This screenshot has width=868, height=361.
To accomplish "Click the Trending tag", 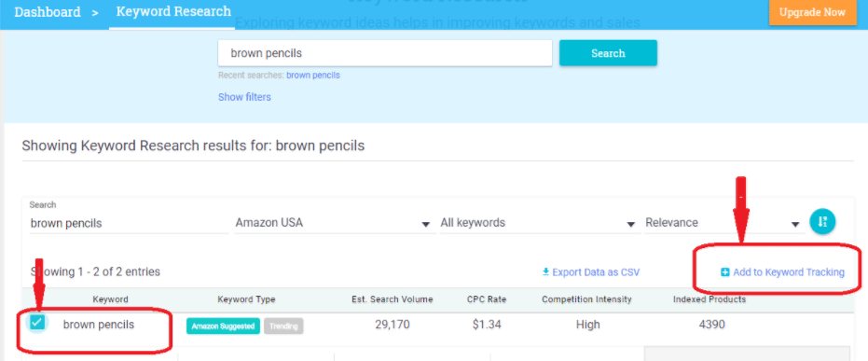I will coord(283,326).
